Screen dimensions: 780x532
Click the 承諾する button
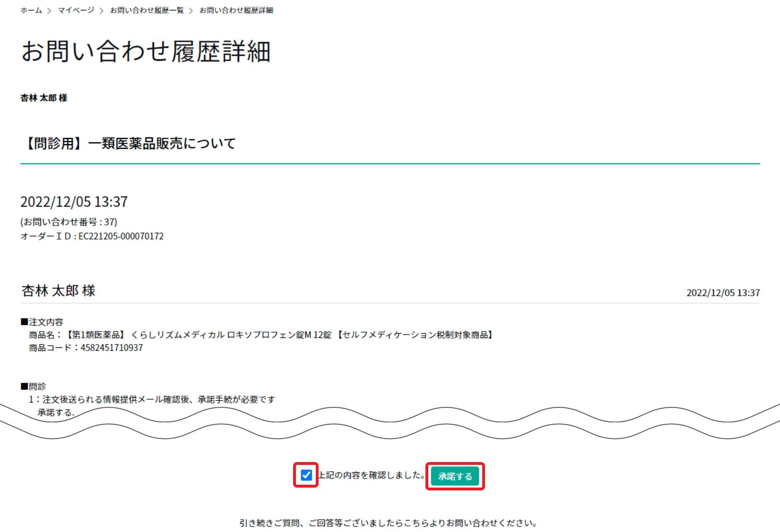point(455,476)
